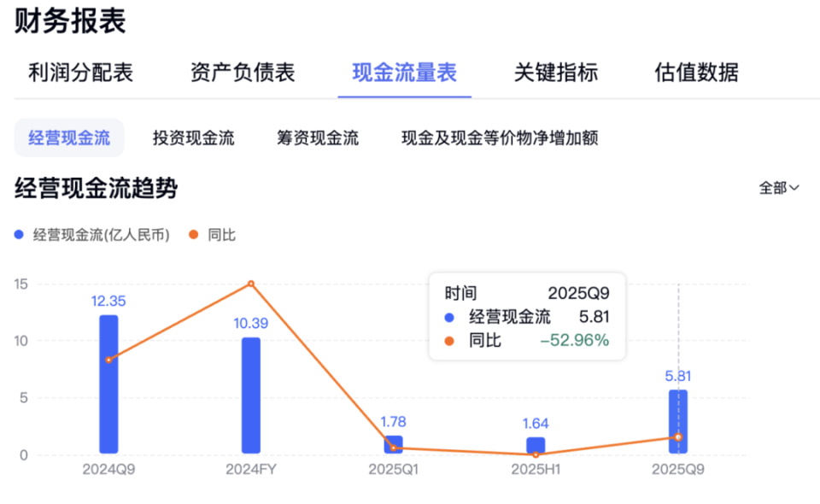Click the chevron next to 全部
Image resolution: width=820 pixels, height=504 pixels.
[793, 187]
